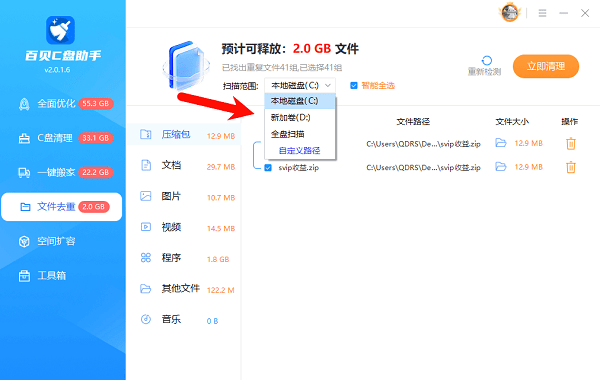Click the 工具箱 toolbox icon
Viewport: 600px width, 380px height.
point(24,276)
